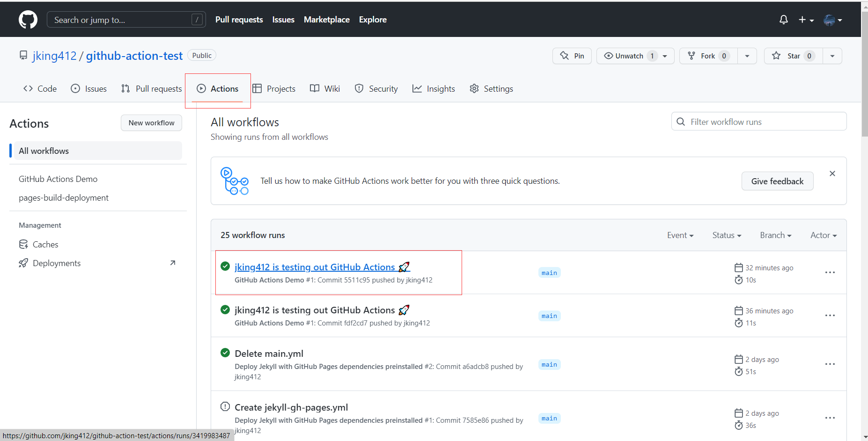Go to Issues in top navigation
868x441 pixels.
click(x=283, y=20)
